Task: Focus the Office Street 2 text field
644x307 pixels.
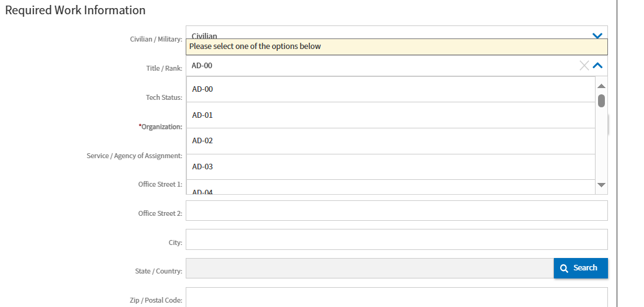Action: (x=396, y=211)
